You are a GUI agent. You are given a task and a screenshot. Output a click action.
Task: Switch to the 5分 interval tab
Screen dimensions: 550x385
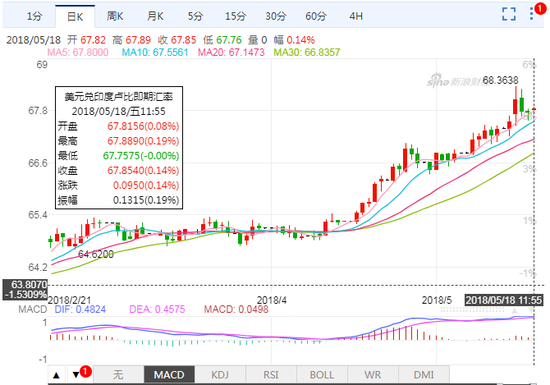coord(195,16)
